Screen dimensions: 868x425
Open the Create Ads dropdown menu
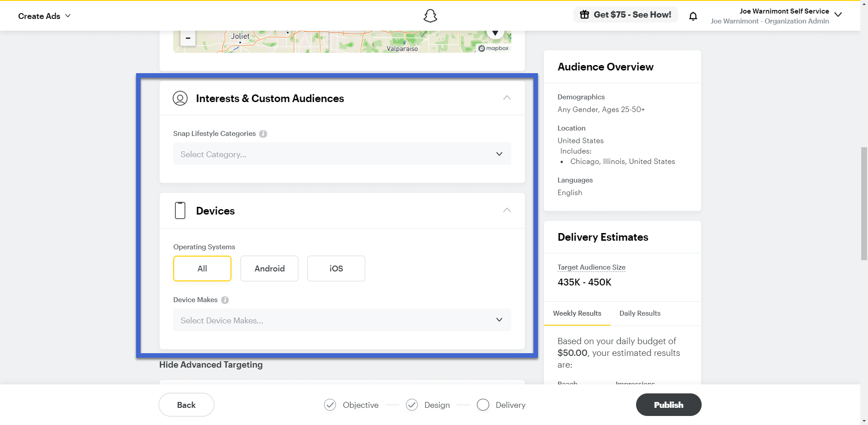click(44, 16)
